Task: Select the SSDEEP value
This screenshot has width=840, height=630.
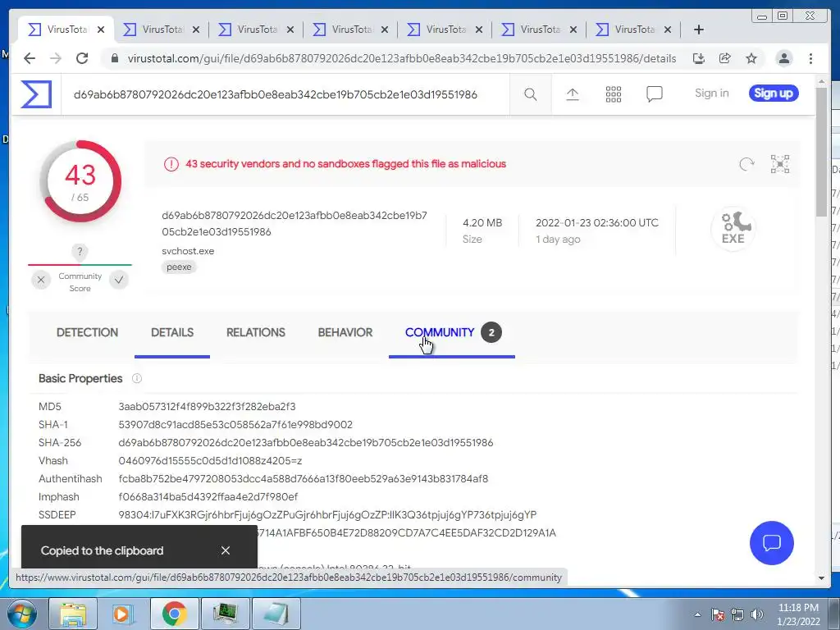Action: pyautogui.click(x=327, y=515)
